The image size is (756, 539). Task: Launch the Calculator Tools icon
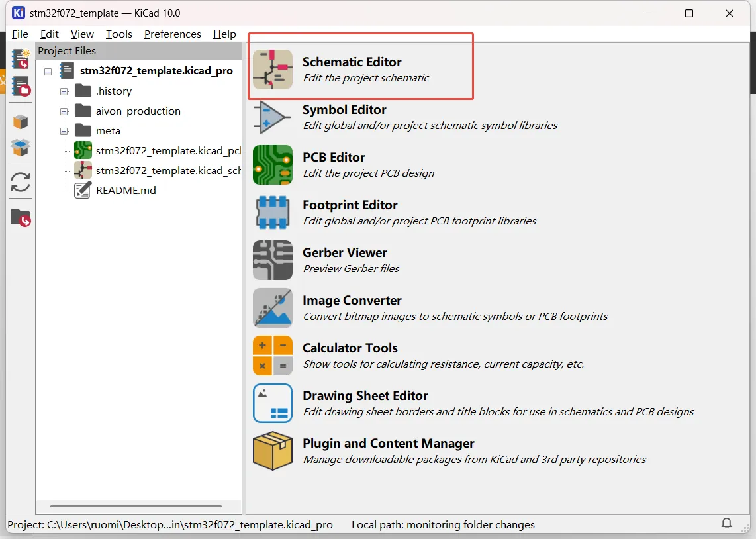(x=272, y=356)
